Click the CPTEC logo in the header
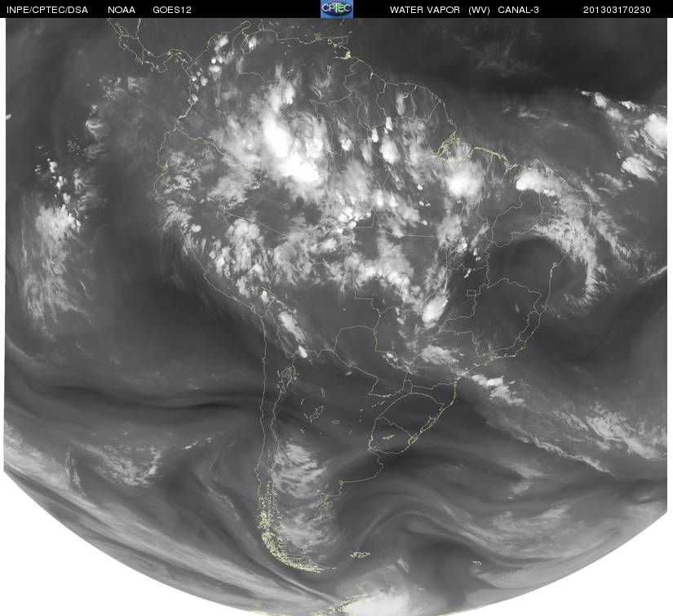Viewport: 673px width, 616px height. (x=337, y=9)
